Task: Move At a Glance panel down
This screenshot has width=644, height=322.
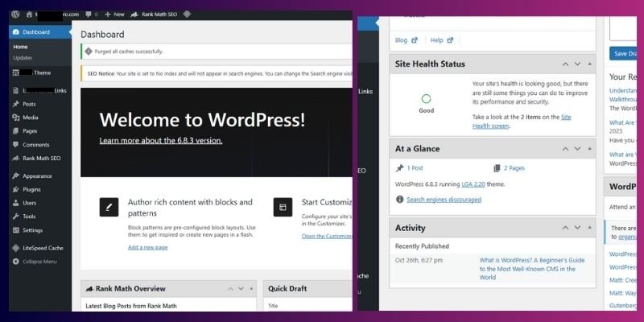Action: (x=577, y=149)
